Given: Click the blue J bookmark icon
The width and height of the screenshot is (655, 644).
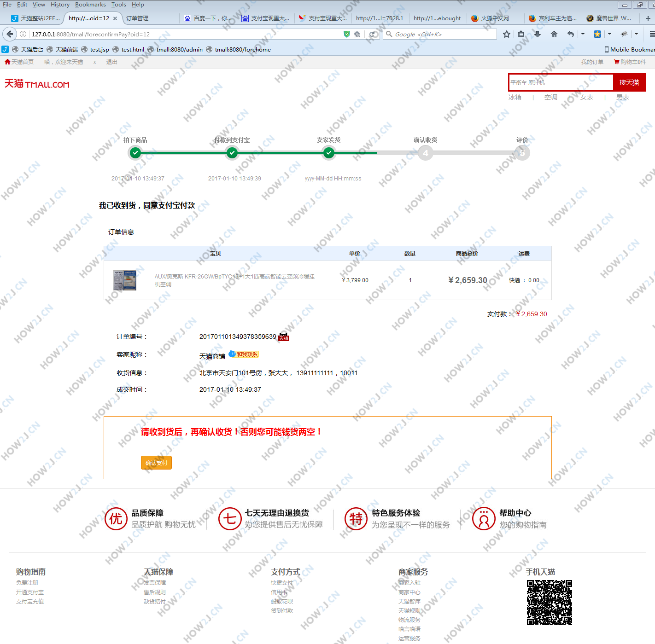Looking at the screenshot, I should click(x=5, y=49).
